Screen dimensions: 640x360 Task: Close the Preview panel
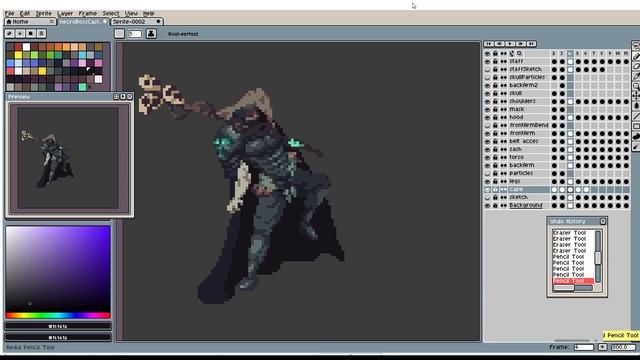tap(130, 97)
